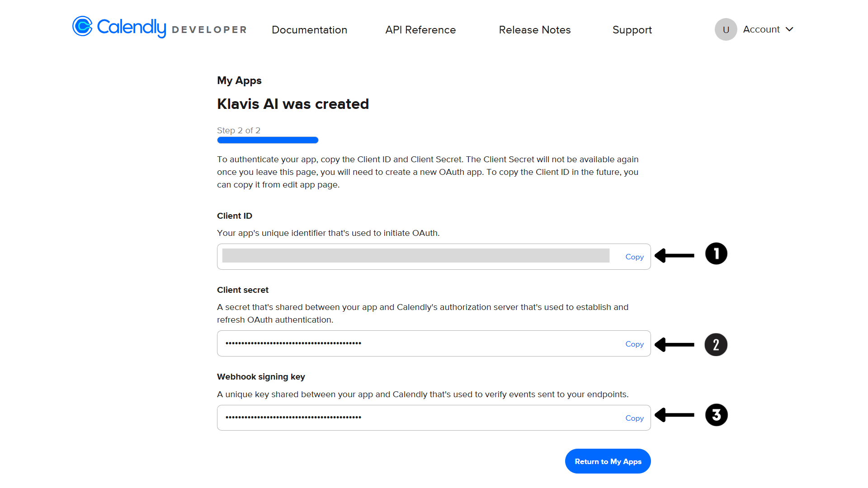Expand the Account dropdown chevron
This screenshot has width=868, height=488.
pos(790,29)
